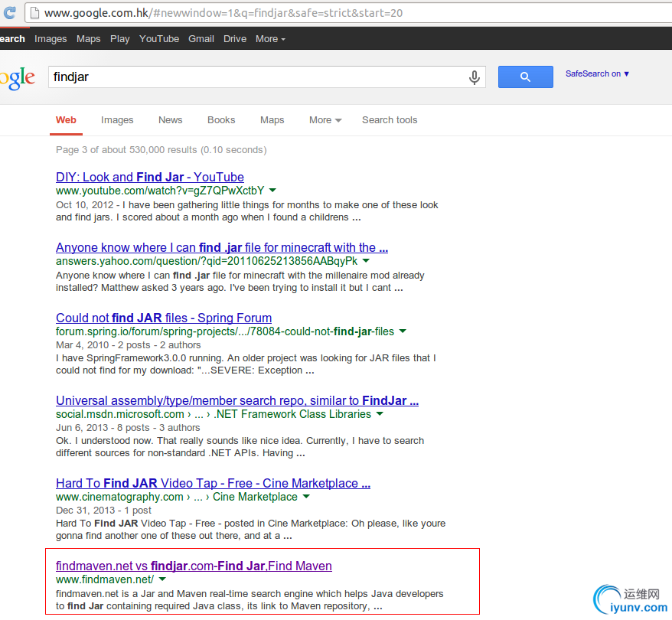Click the page document icon in address bar

[34, 13]
